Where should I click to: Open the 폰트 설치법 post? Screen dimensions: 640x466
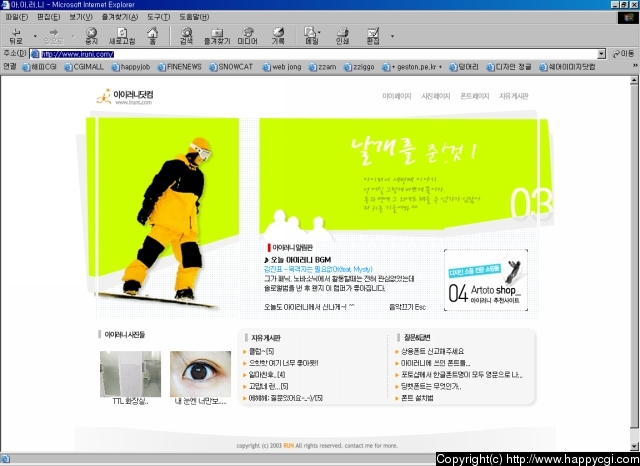click(417, 398)
